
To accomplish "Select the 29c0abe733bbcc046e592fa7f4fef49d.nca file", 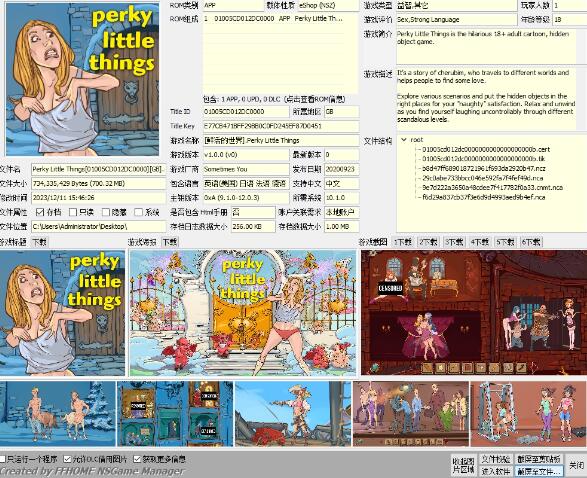I will 483,178.
